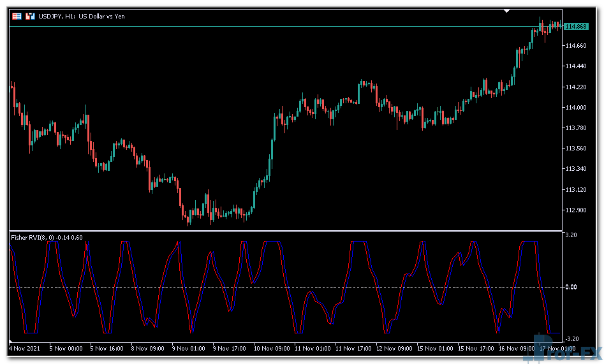Select the current price label 114.868
Screen dimensions: 604x364
click(x=577, y=26)
